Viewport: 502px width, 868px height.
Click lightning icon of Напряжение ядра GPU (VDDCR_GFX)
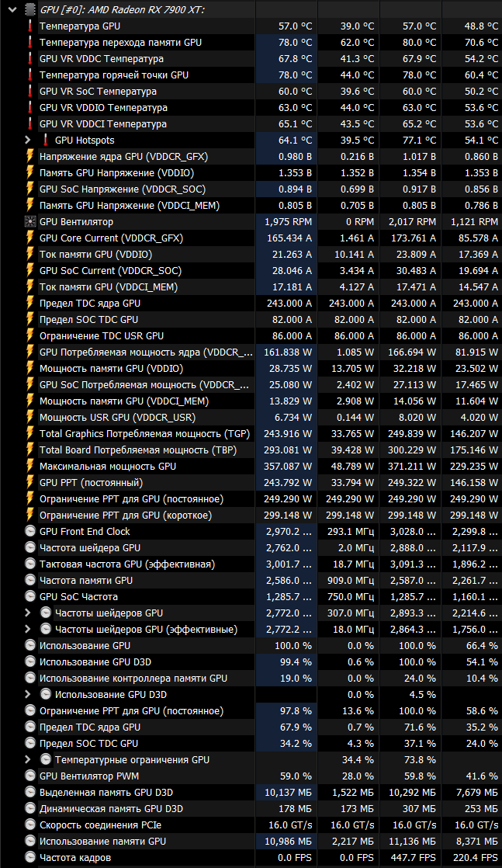pyautogui.click(x=30, y=157)
